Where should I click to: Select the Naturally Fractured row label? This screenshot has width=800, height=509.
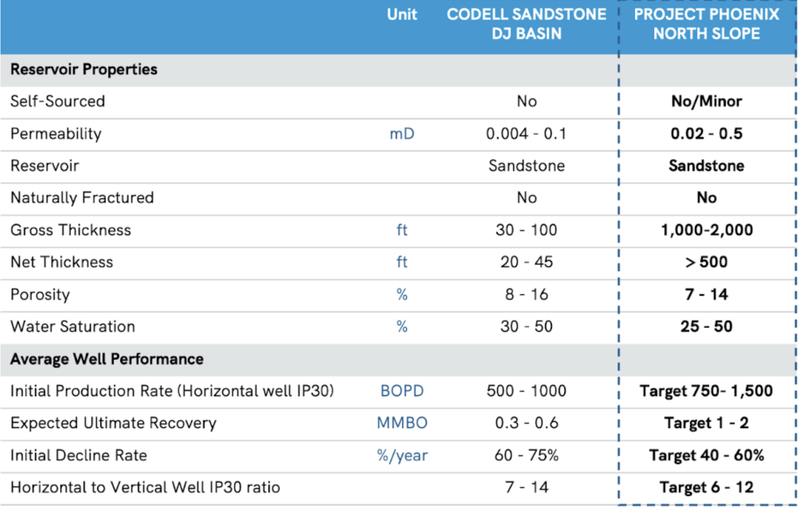click(x=82, y=198)
